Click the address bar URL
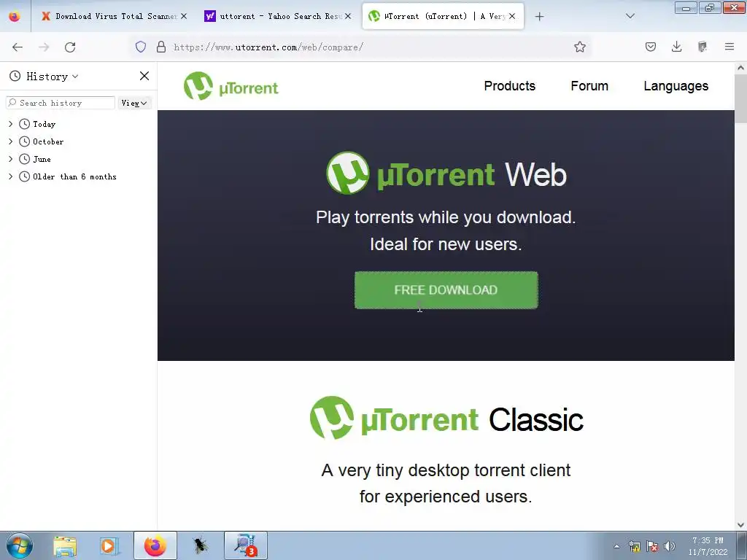 pyautogui.click(x=268, y=47)
